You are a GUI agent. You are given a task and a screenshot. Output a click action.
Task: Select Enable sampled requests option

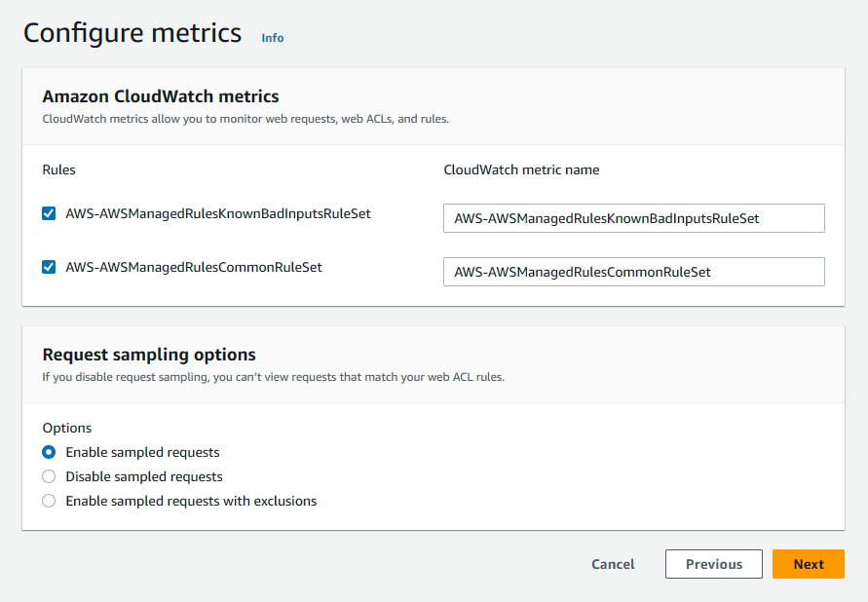(49, 452)
